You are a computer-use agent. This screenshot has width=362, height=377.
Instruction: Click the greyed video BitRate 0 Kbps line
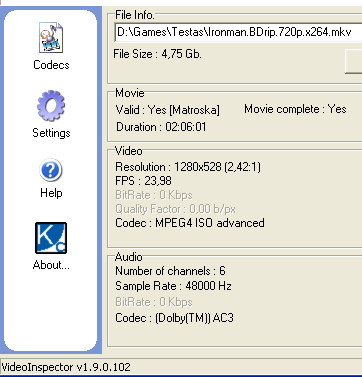click(154, 195)
